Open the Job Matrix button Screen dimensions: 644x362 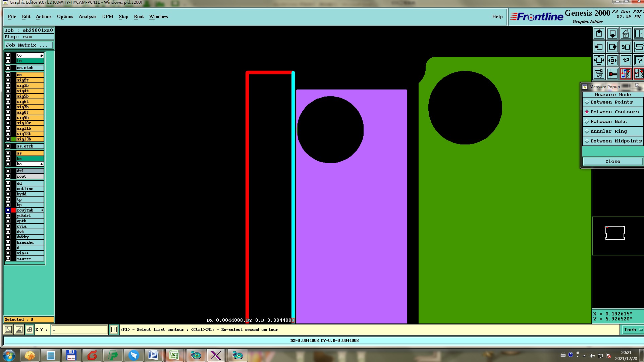click(28, 45)
